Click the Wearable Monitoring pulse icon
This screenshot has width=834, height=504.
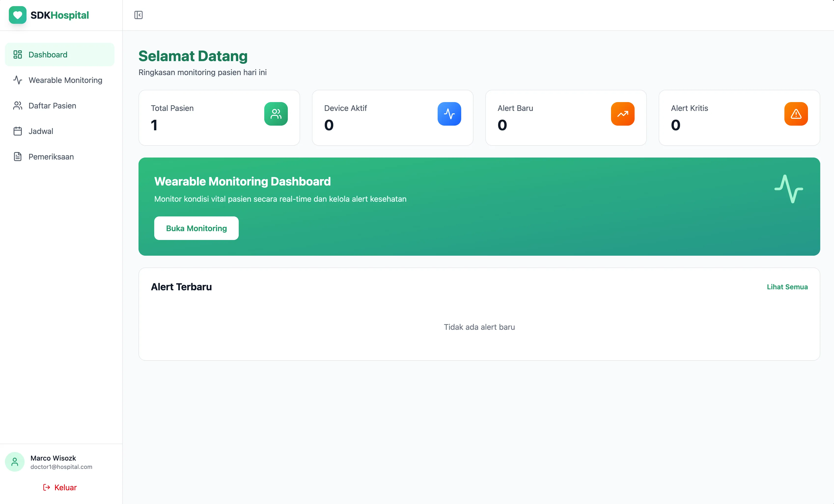(18, 80)
